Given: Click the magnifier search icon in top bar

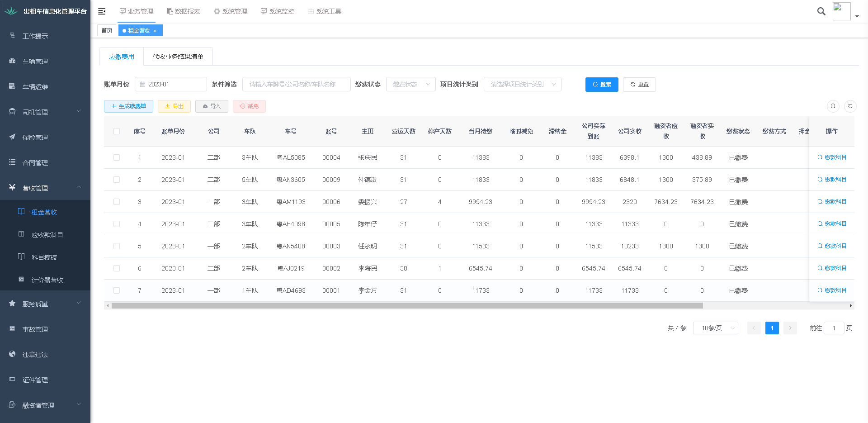Looking at the screenshot, I should pyautogui.click(x=821, y=11).
